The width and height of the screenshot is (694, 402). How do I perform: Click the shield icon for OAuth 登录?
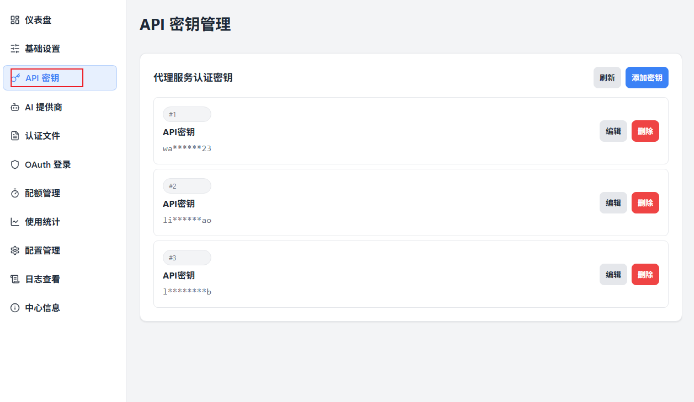click(15, 164)
